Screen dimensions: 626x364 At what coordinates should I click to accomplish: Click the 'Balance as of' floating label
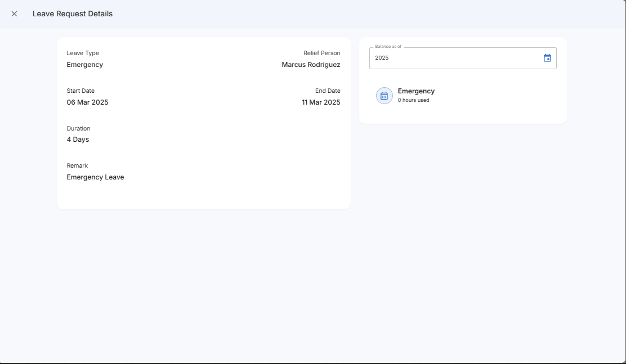coord(388,47)
